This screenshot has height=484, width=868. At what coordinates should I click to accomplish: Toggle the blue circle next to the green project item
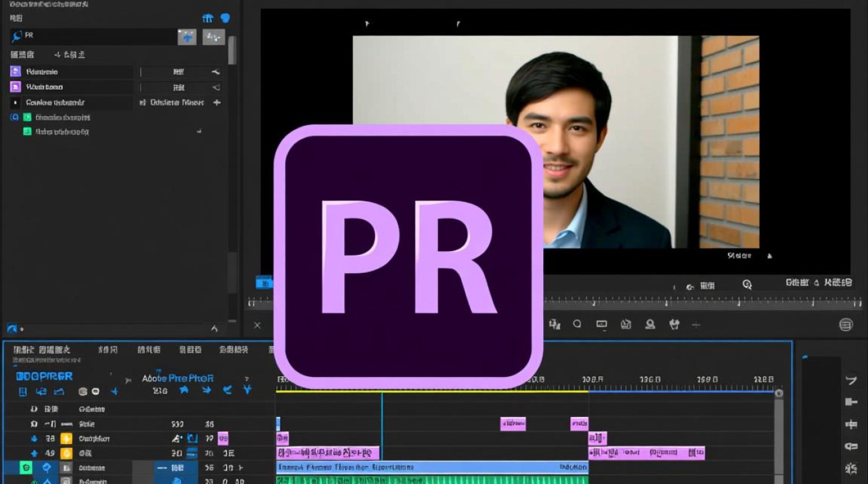tap(14, 117)
